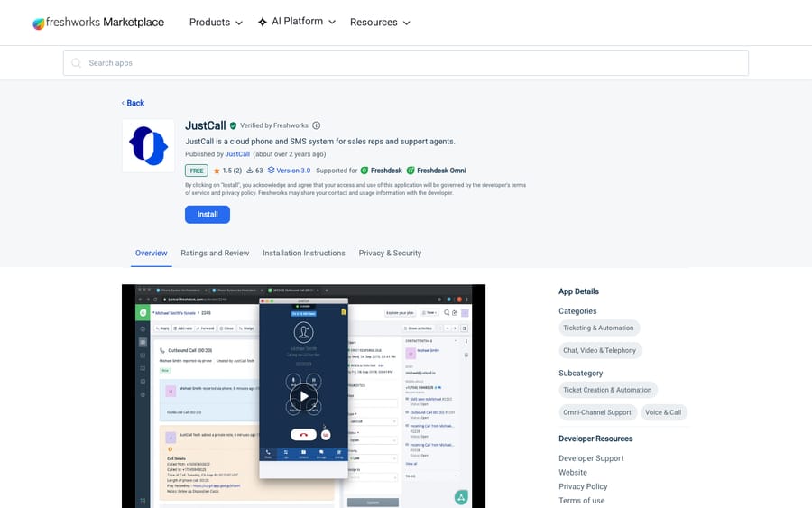Go back using the Back link
812x508 pixels.
[x=134, y=103]
